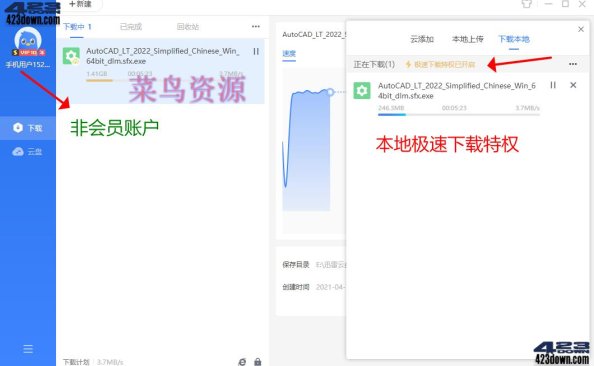Click the green file icon in popup
This screenshot has height=366, width=594.
coord(362,91)
